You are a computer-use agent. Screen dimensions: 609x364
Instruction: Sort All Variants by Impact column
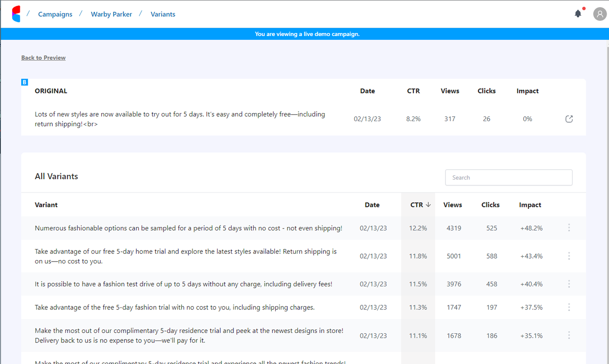(x=530, y=205)
